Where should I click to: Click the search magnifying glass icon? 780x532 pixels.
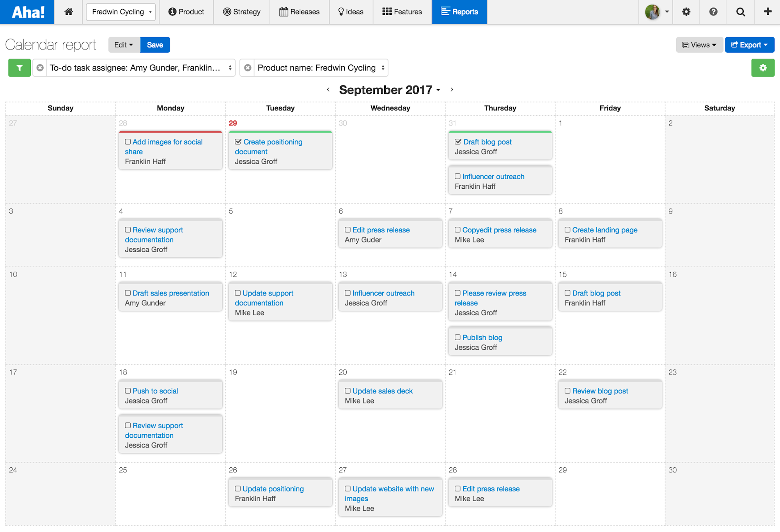pos(740,12)
